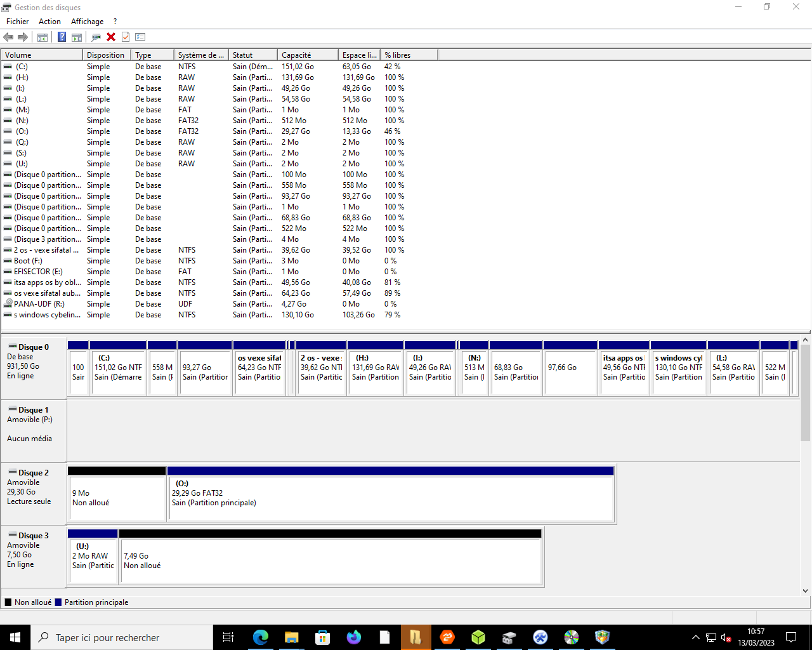Sort by the Type column header

[152, 55]
